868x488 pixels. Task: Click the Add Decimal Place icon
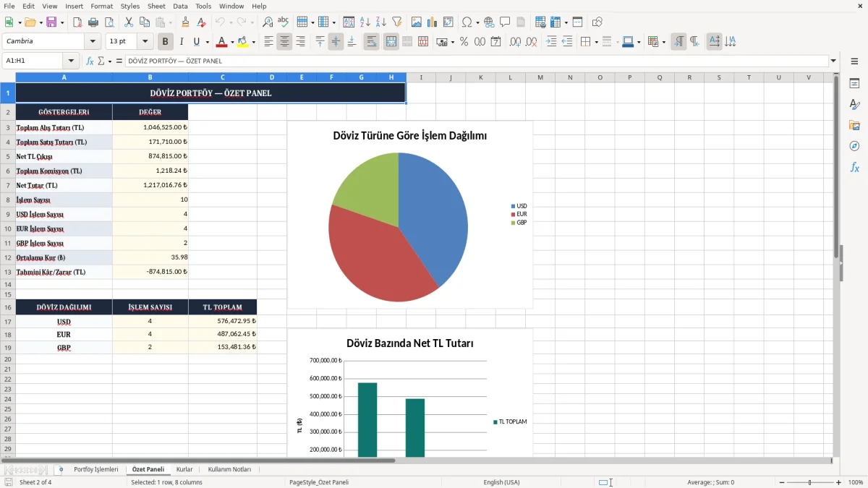tap(516, 42)
